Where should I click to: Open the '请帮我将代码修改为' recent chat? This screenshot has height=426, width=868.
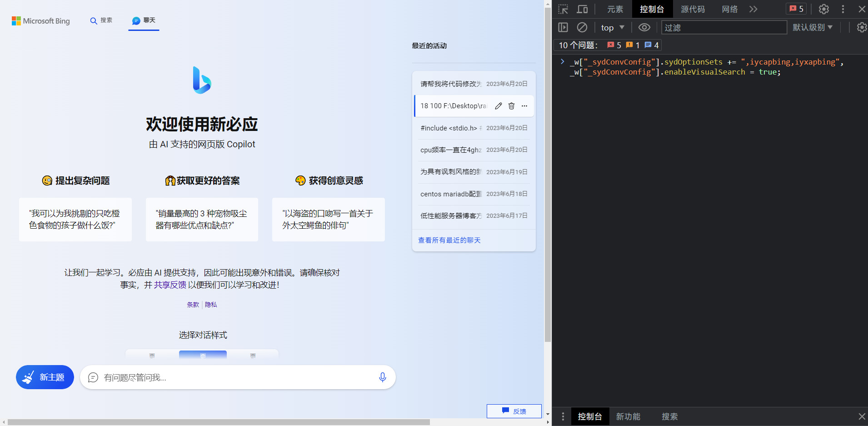474,84
